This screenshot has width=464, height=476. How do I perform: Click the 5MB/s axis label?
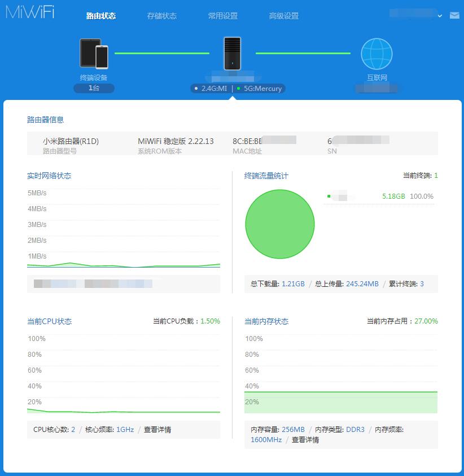(x=37, y=193)
